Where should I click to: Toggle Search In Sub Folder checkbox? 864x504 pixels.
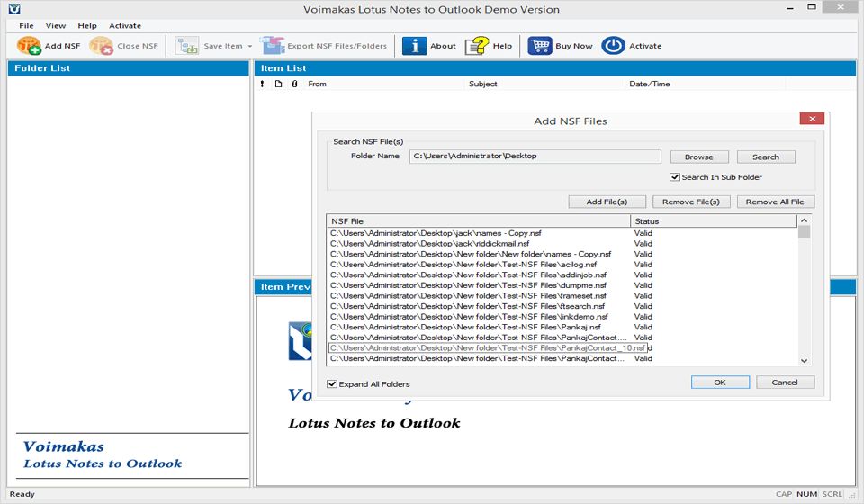(x=674, y=176)
